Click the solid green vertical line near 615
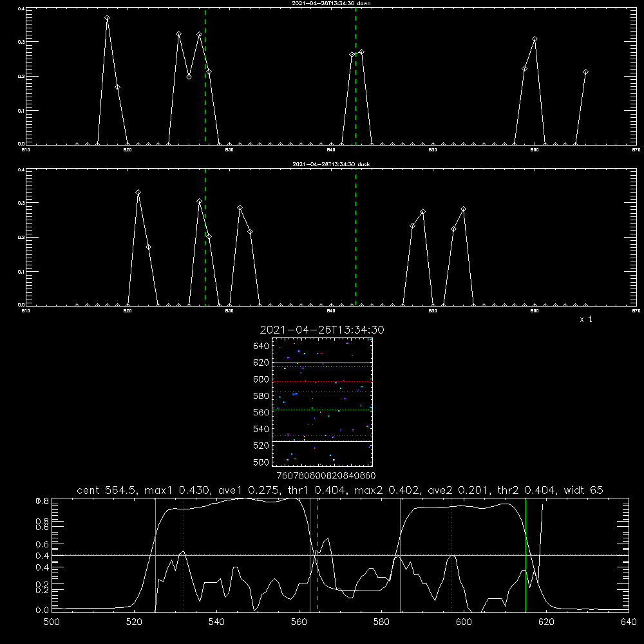 coord(526,554)
